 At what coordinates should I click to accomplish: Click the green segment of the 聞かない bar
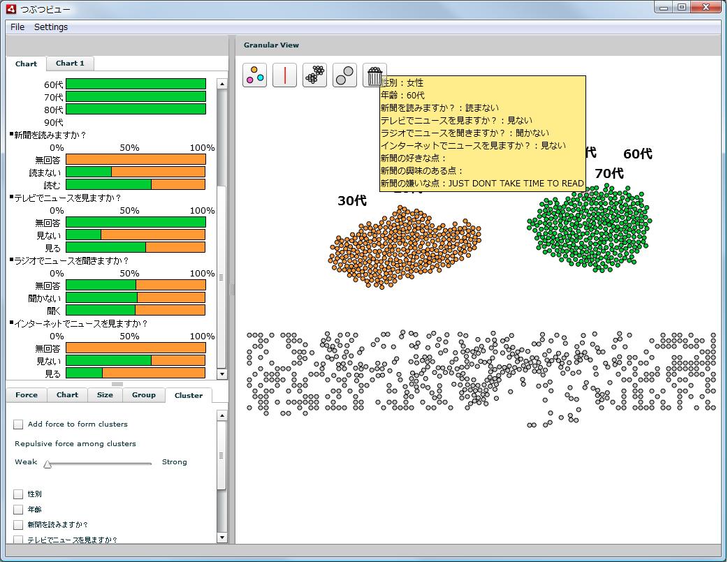pos(102,297)
